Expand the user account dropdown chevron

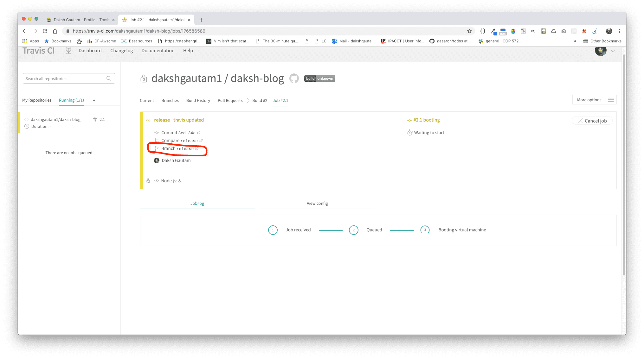pyautogui.click(x=613, y=51)
